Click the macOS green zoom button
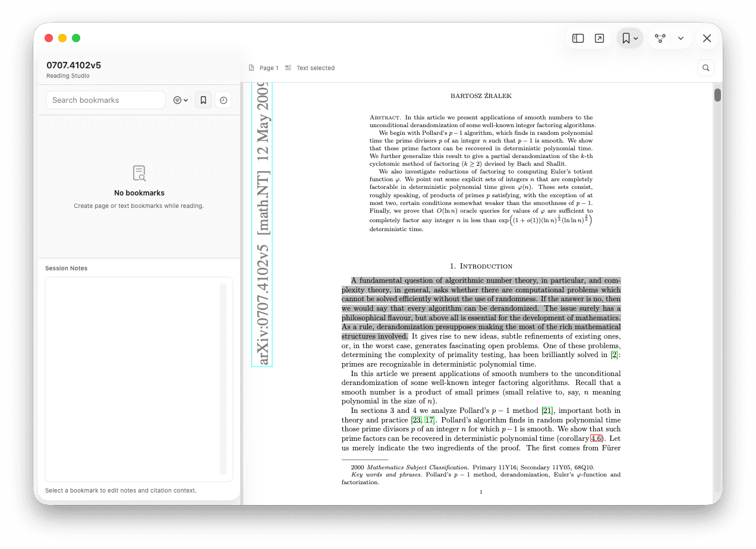This screenshot has width=756, height=549. click(76, 38)
